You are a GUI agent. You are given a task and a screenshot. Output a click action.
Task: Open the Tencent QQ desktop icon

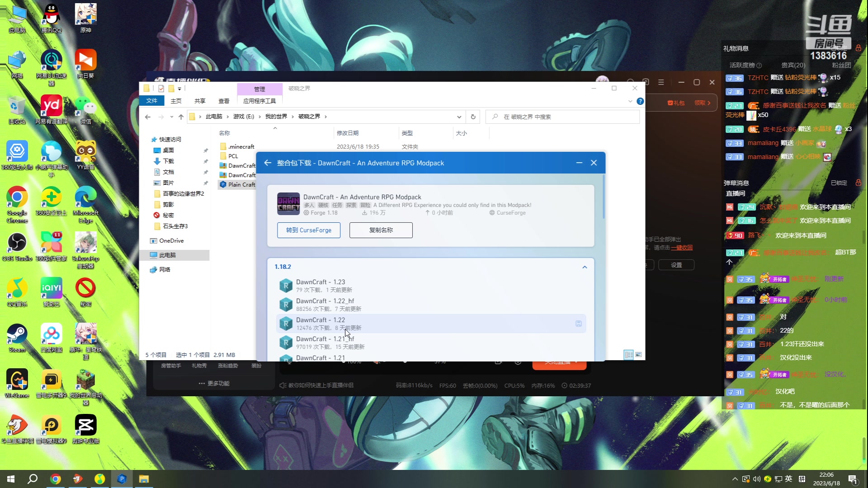[x=52, y=18]
